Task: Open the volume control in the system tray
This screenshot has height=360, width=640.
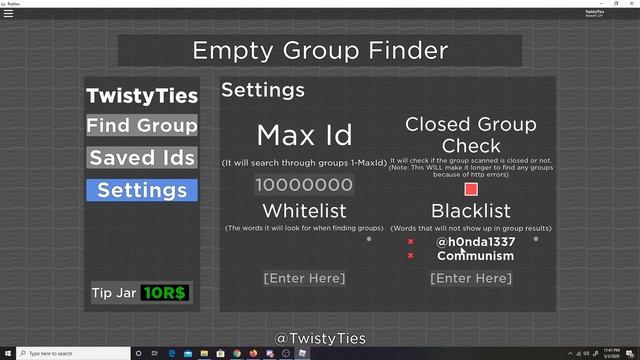Action: click(x=587, y=353)
